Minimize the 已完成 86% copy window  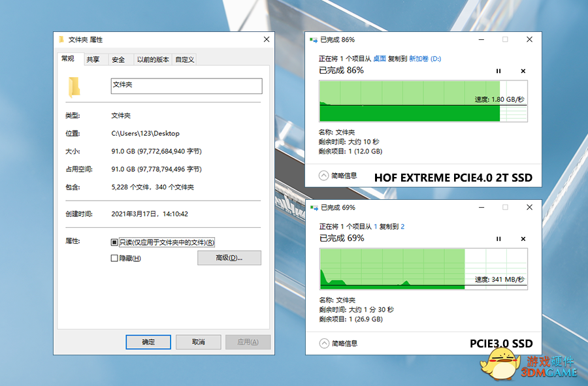pyautogui.click(x=482, y=39)
